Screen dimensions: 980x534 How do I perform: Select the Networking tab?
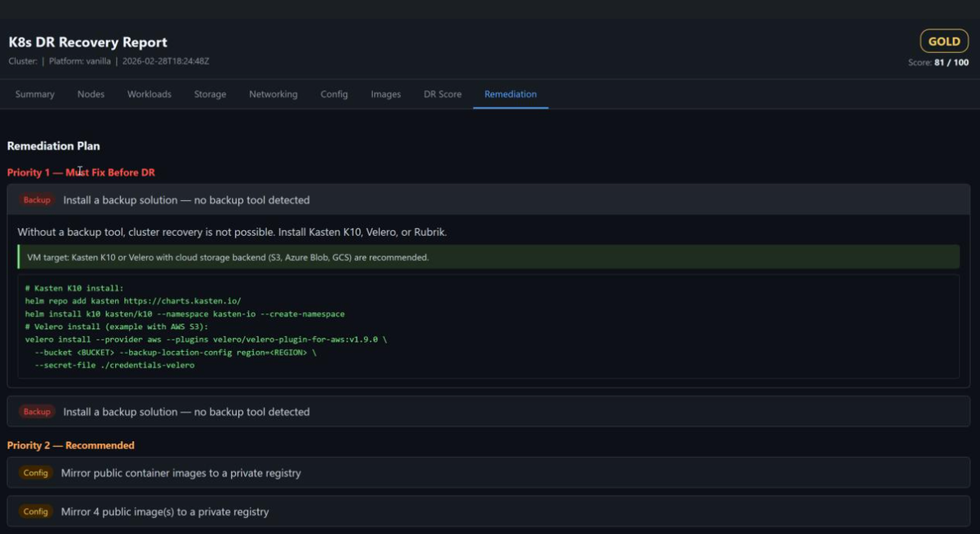click(273, 94)
